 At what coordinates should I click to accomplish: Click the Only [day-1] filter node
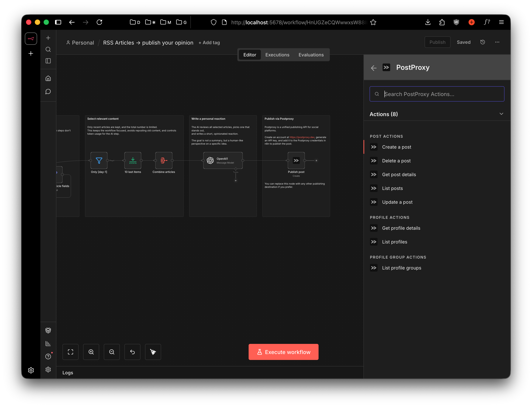pos(99,160)
